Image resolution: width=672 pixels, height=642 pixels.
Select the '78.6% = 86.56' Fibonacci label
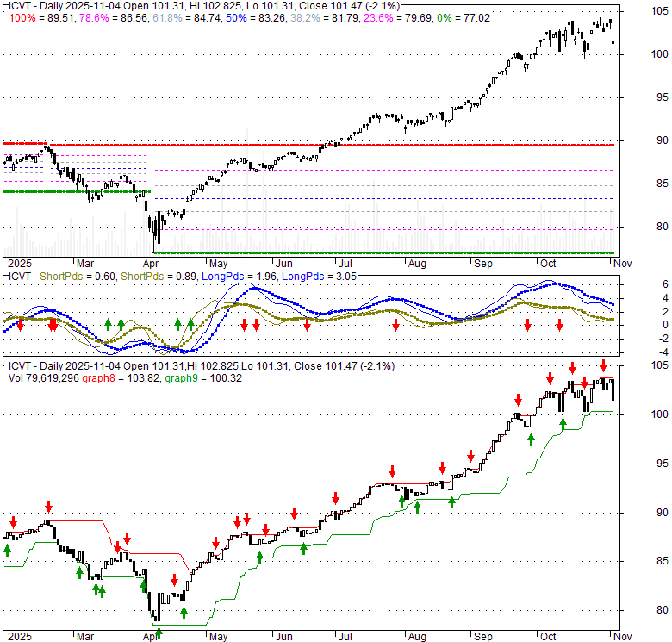[x=114, y=18]
